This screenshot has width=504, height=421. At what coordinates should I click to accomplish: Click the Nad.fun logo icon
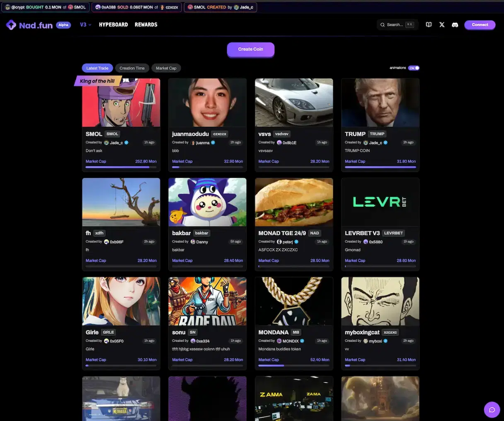click(x=11, y=25)
